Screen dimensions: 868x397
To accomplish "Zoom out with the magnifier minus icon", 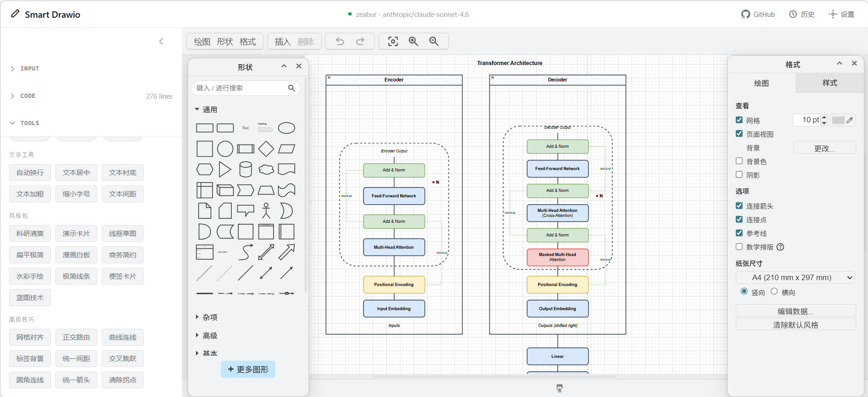I will 434,41.
